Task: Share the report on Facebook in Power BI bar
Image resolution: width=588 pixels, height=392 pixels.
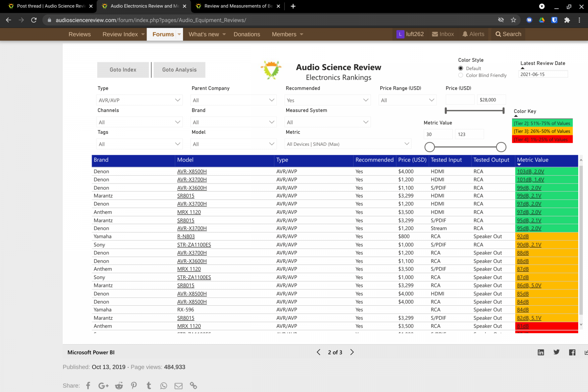Action: click(x=572, y=352)
